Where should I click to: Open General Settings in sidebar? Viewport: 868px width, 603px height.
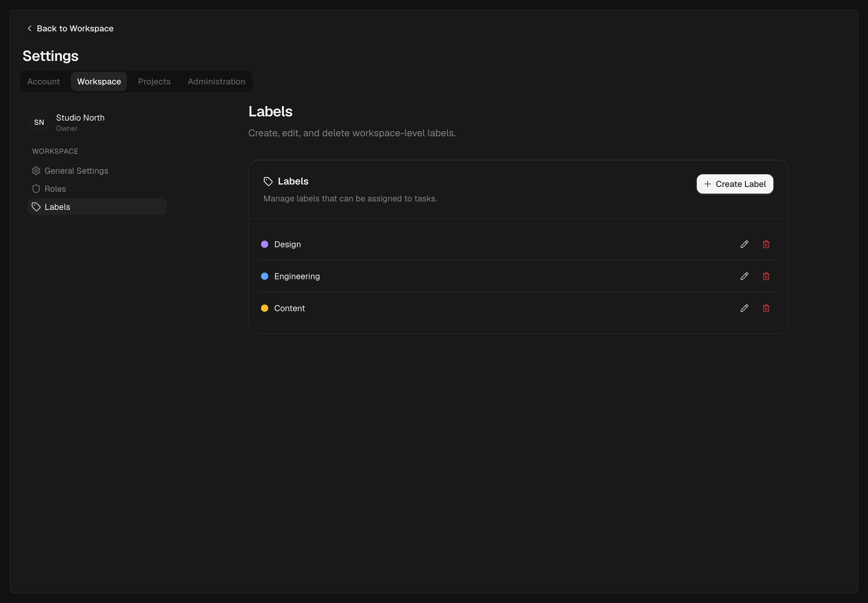(x=97, y=171)
